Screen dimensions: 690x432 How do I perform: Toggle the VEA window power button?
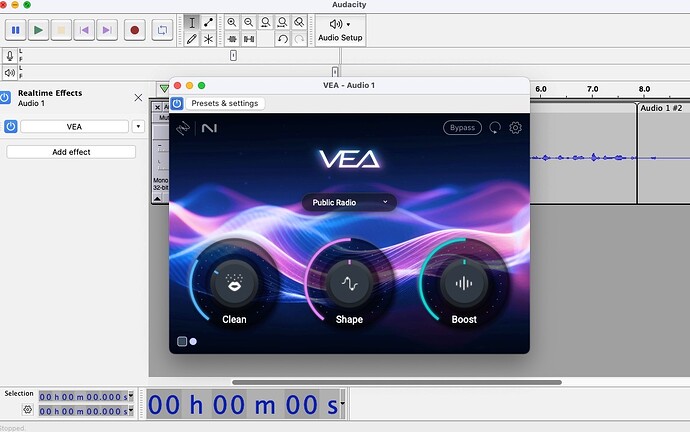point(177,103)
